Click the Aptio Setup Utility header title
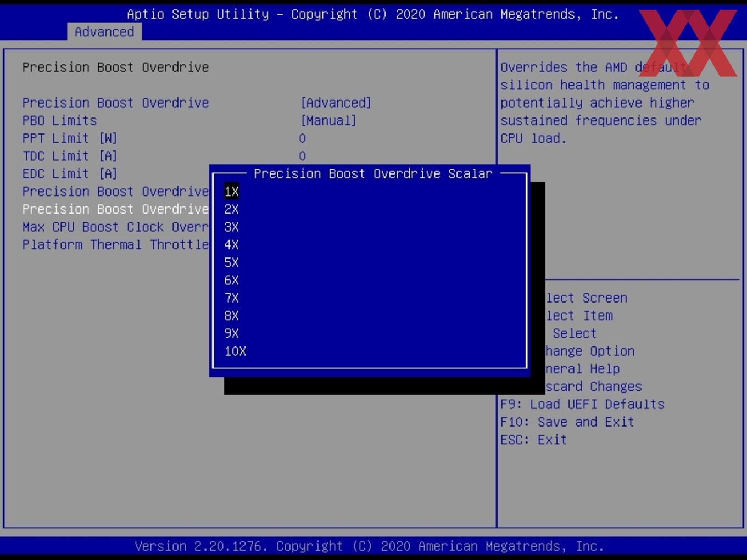The width and height of the screenshot is (747, 560). (x=373, y=14)
